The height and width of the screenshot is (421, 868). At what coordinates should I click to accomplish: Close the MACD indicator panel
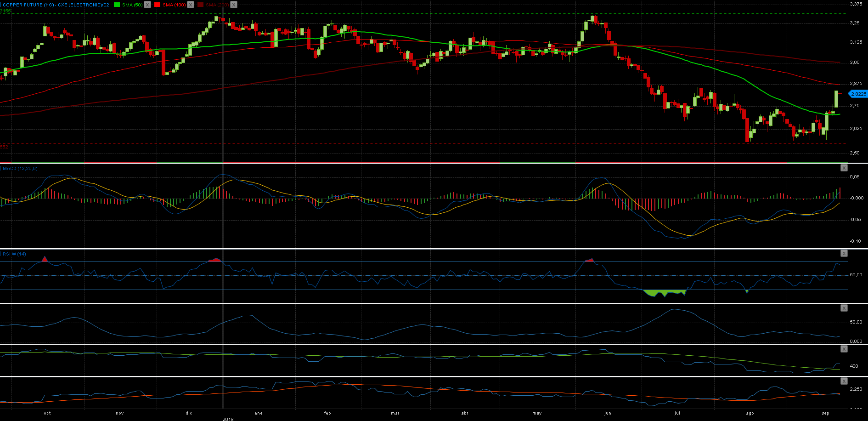point(844,168)
